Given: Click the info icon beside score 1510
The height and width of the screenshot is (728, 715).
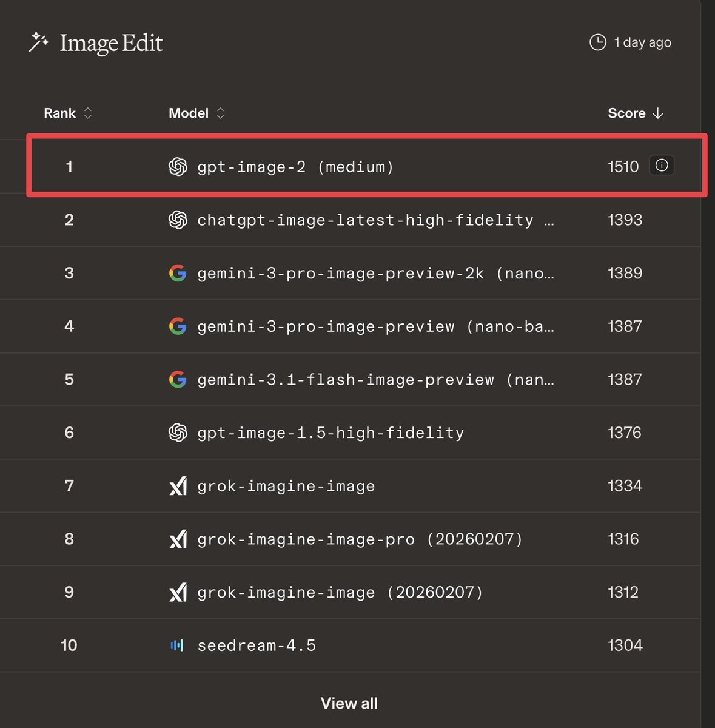Looking at the screenshot, I should (662, 166).
